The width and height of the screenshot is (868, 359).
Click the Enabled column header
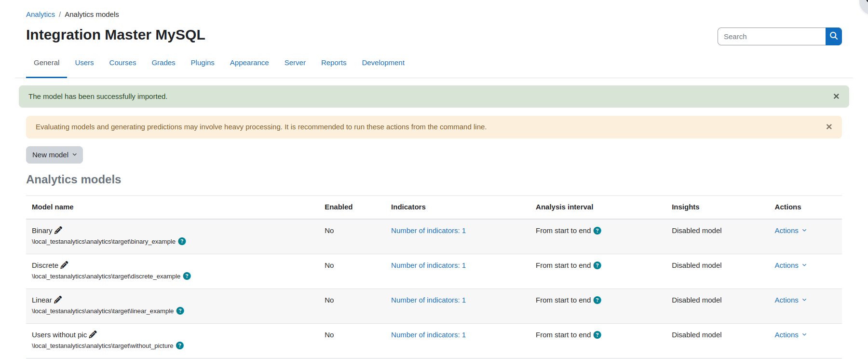339,207
